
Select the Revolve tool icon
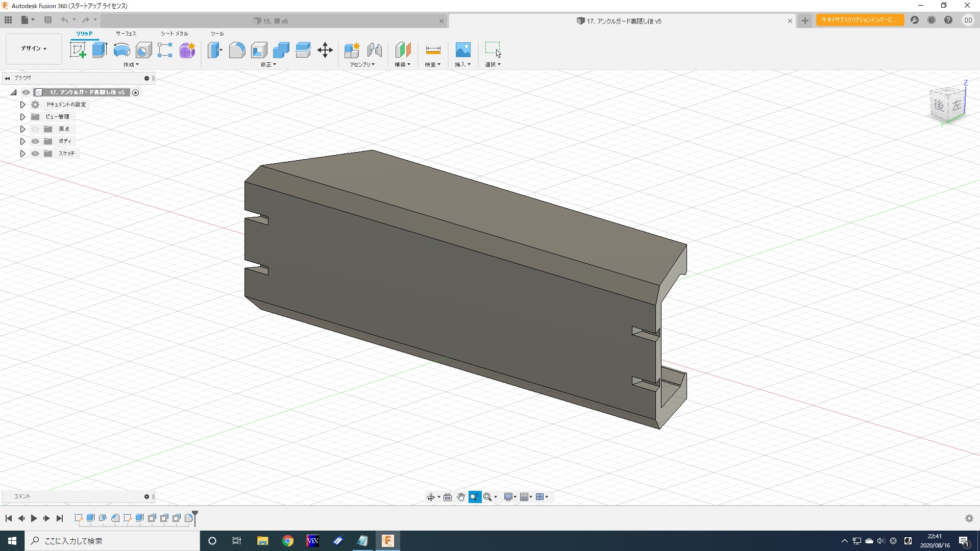point(121,50)
